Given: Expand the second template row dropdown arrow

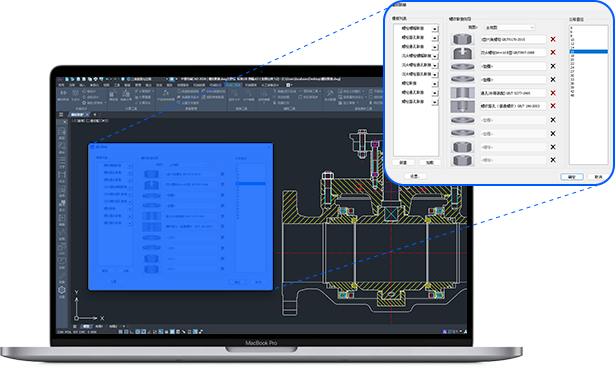Looking at the screenshot, I should coord(435,38).
